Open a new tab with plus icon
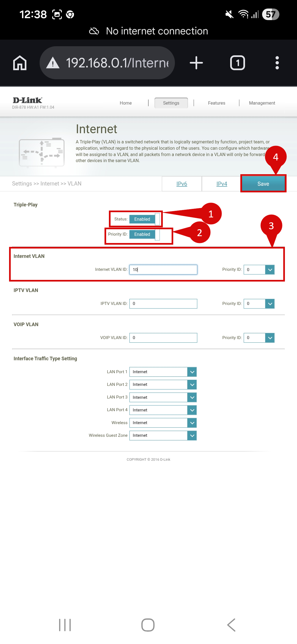This screenshot has width=297, height=644. pos(196,63)
